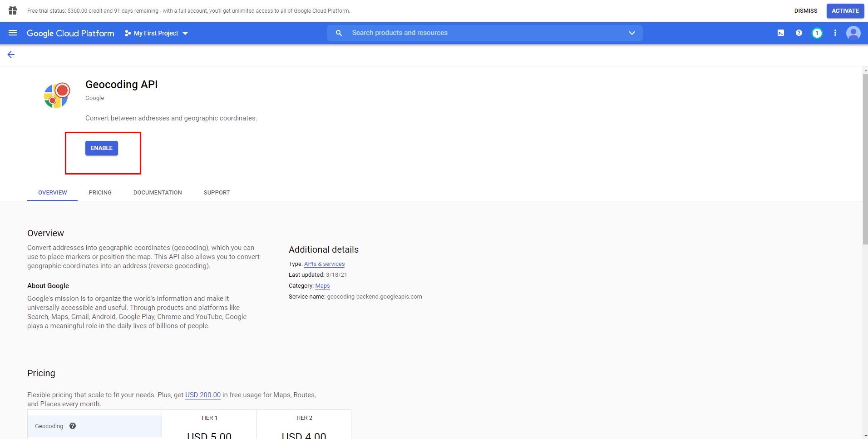Dismiss the free trial banner
868x439 pixels.
click(x=806, y=11)
